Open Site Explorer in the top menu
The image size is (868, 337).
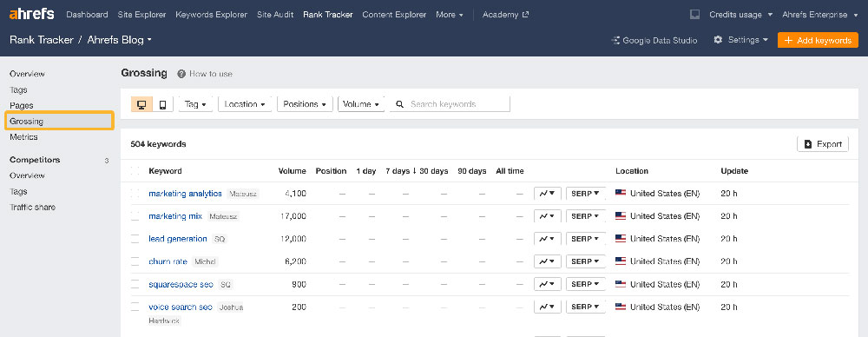click(x=141, y=15)
